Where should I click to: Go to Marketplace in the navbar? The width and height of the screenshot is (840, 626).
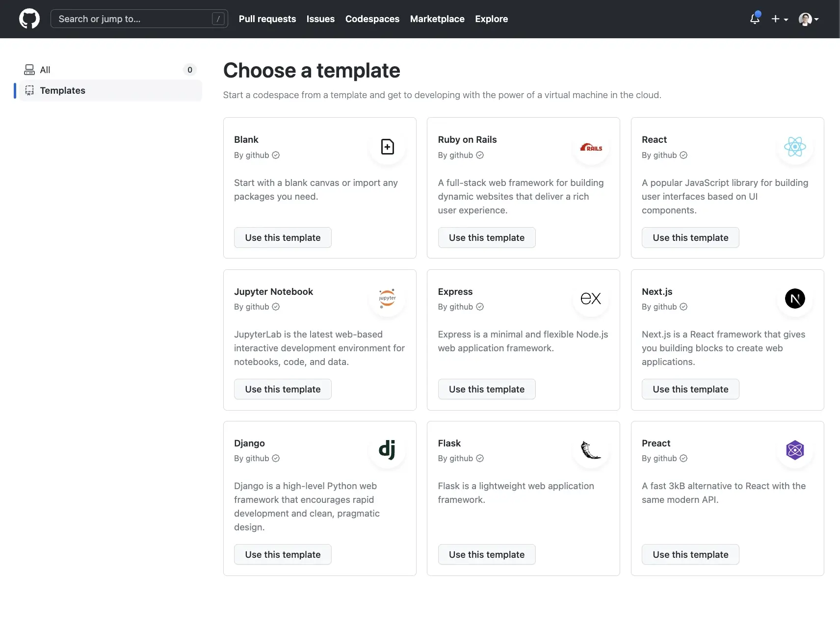(x=437, y=19)
